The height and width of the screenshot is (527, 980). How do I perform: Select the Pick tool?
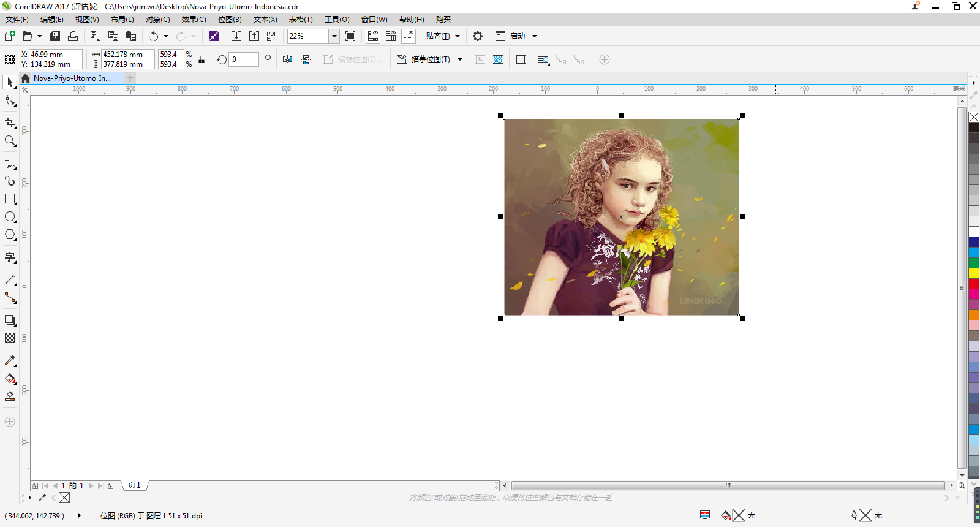click(x=10, y=82)
